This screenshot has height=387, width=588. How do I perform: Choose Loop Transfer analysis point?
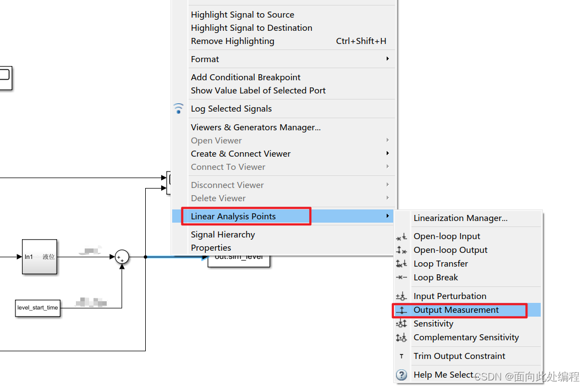441,264
